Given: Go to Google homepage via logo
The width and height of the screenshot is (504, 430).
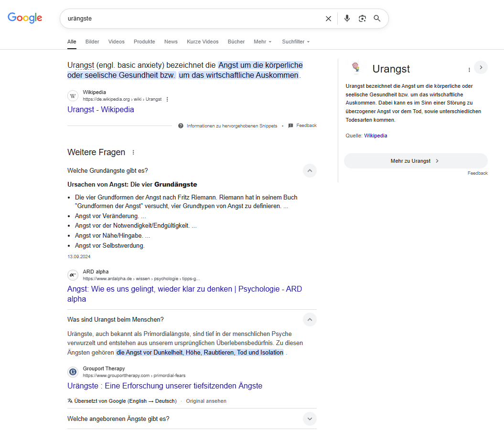Looking at the screenshot, I should coord(25,18).
